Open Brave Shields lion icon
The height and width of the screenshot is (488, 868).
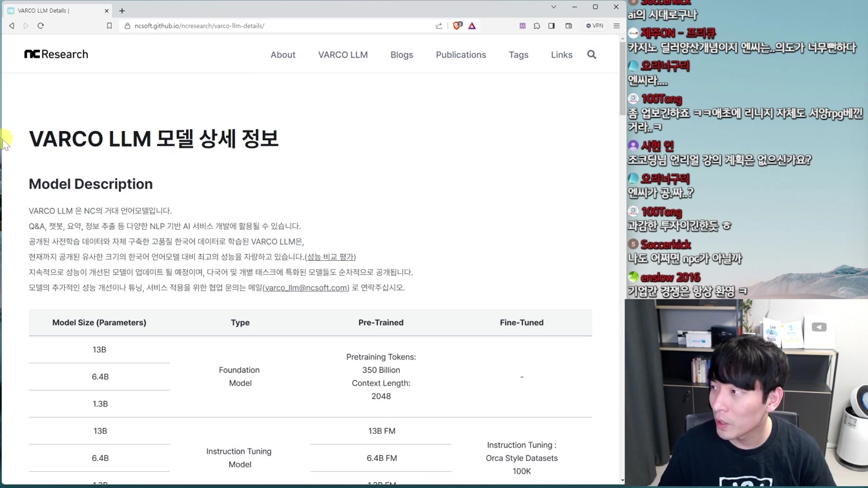[x=457, y=26]
